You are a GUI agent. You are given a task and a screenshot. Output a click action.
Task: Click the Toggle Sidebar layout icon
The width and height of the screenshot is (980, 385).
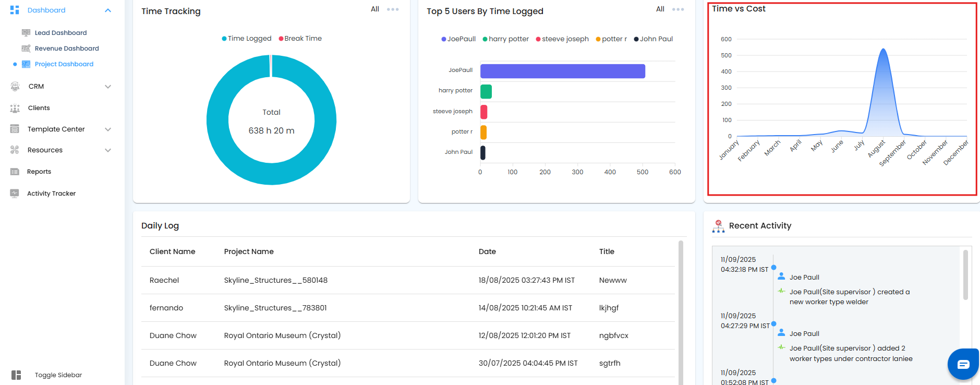pyautogui.click(x=16, y=375)
